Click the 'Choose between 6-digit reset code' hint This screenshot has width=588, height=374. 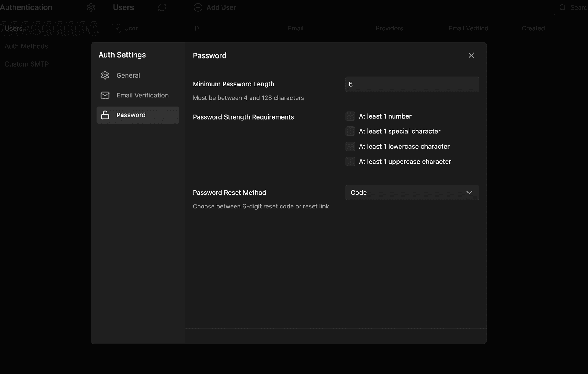point(261,206)
